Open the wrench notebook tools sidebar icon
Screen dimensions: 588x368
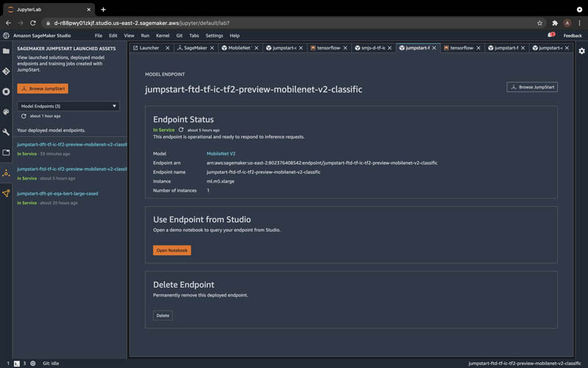tap(6, 132)
